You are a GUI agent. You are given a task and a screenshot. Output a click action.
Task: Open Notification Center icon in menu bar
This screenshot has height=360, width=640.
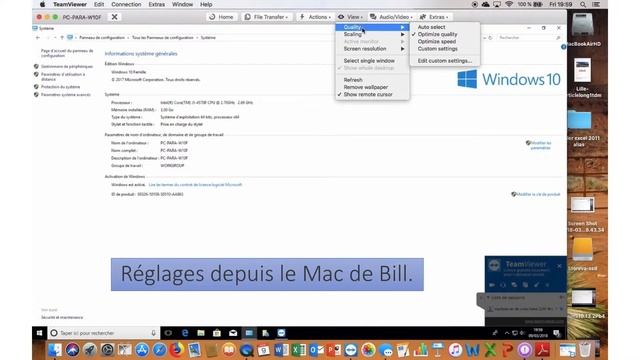point(596,4)
